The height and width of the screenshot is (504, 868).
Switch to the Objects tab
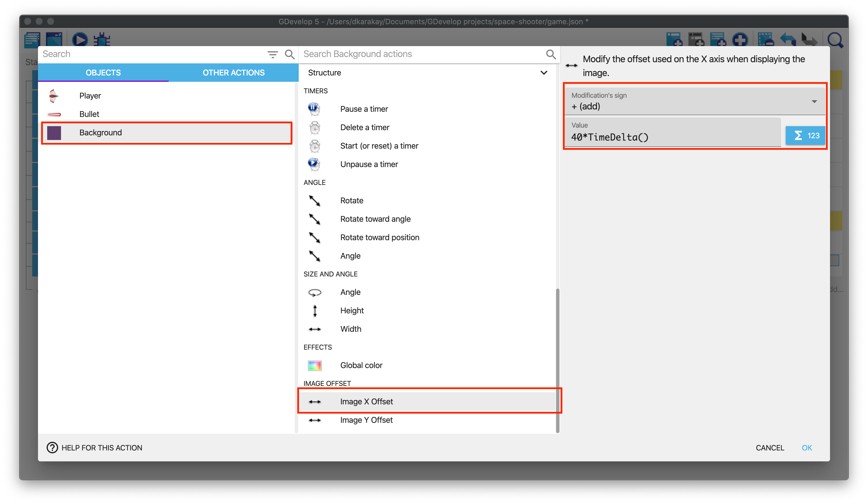(103, 73)
